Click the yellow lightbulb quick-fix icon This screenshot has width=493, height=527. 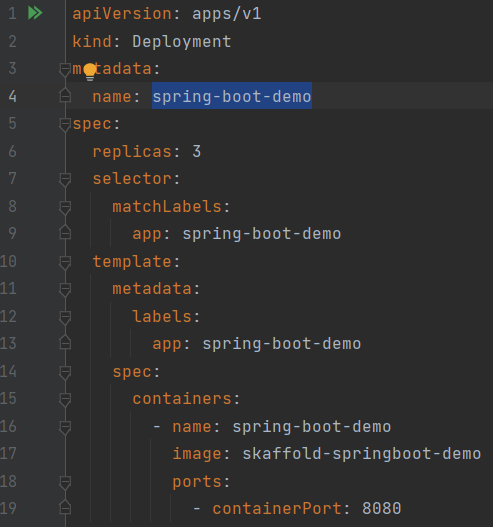pos(90,71)
